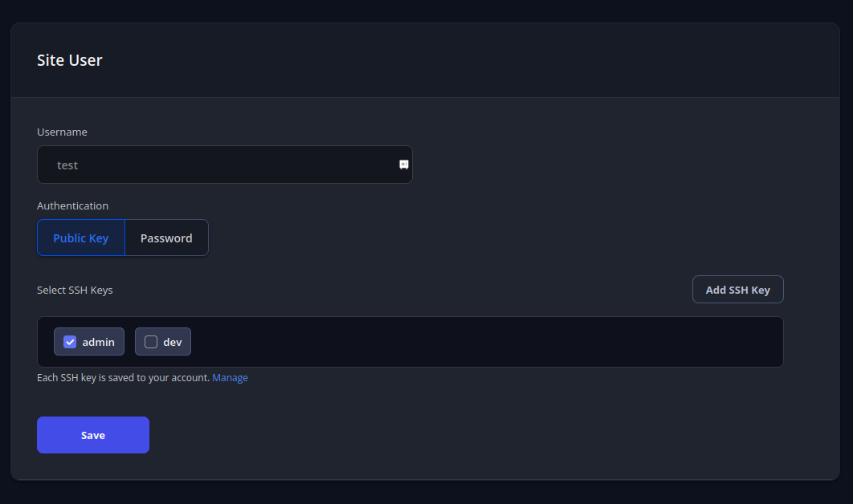Image resolution: width=853 pixels, height=504 pixels.
Task: Click the Authentication label
Action: point(72,206)
